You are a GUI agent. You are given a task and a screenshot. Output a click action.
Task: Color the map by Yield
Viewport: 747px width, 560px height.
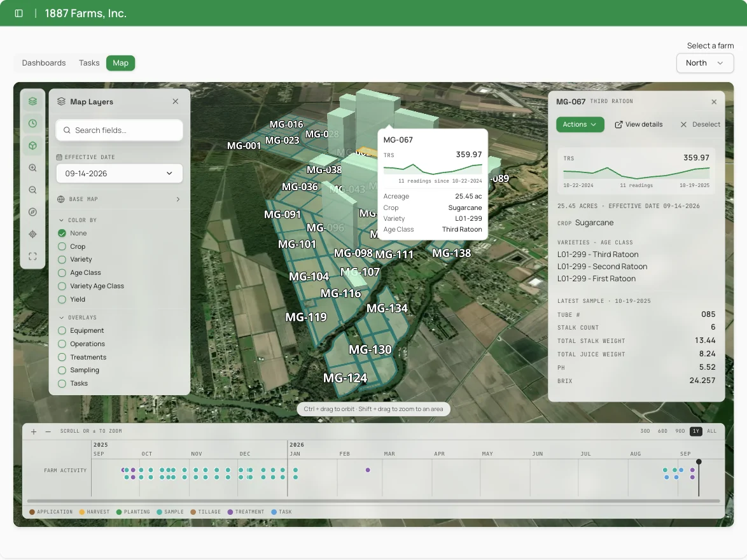62,300
